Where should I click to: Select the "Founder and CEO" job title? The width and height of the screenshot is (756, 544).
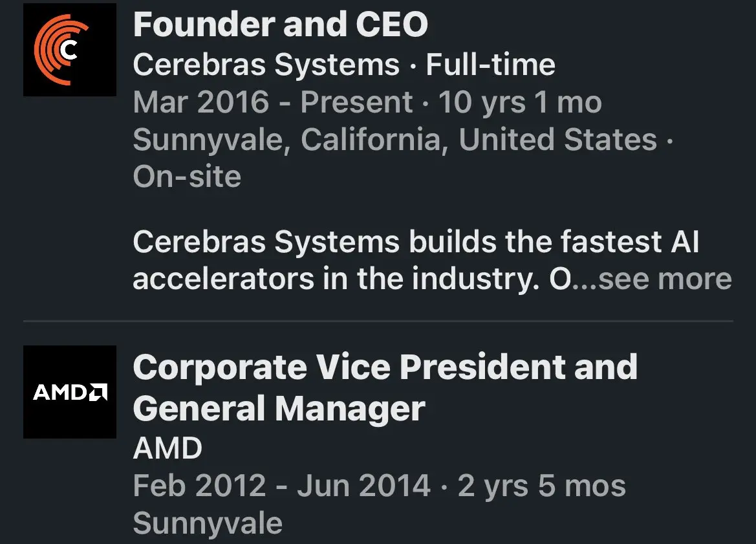tap(280, 25)
